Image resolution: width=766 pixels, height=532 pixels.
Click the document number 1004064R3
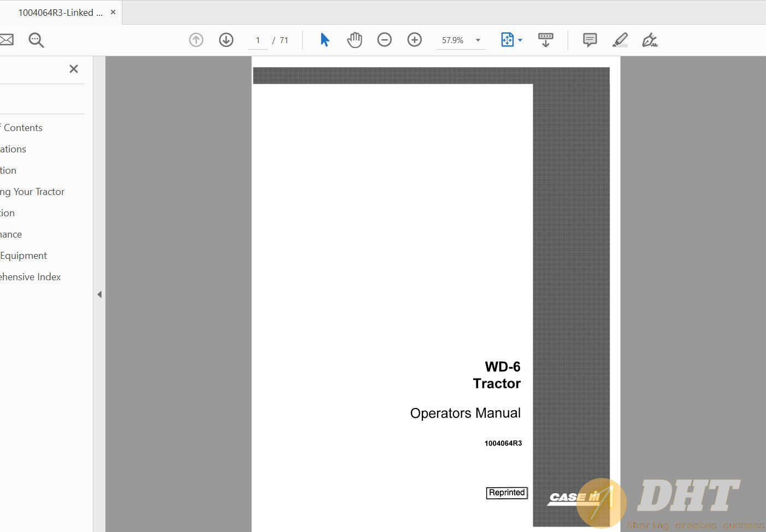click(503, 443)
